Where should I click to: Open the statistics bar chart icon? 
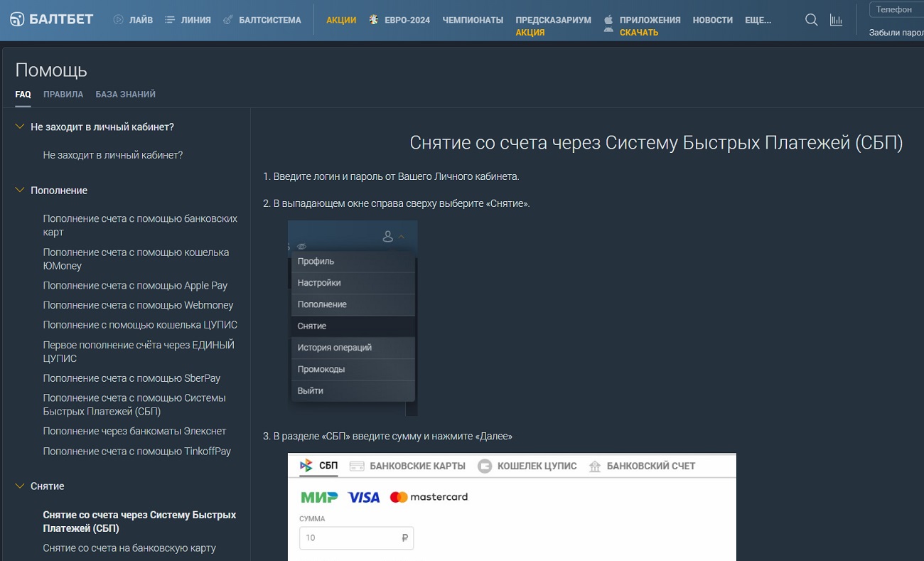[836, 20]
